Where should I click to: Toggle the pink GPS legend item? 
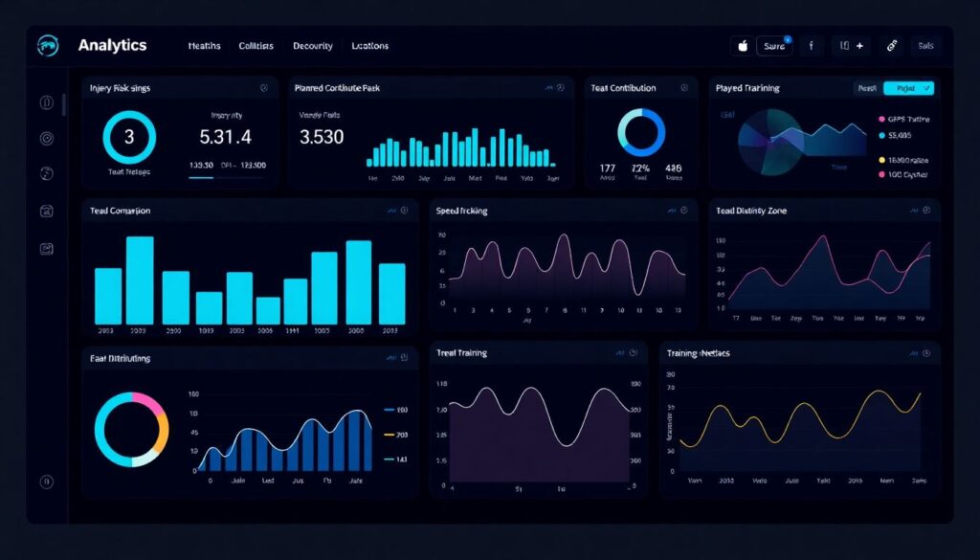click(x=881, y=120)
